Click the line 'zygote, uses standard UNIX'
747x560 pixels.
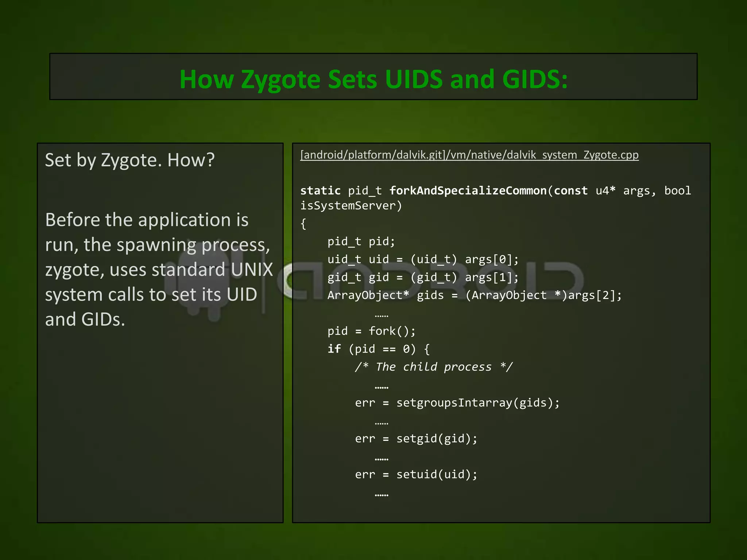coord(159,270)
